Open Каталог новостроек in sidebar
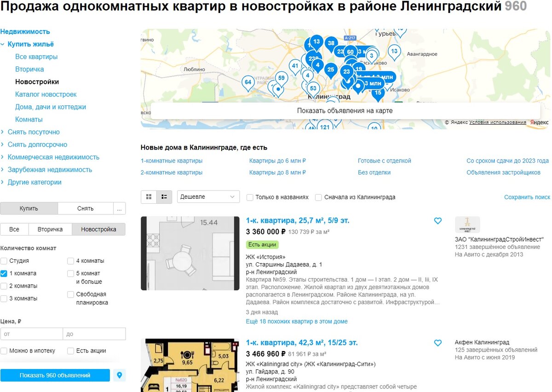The width and height of the screenshot is (552, 392). tap(46, 94)
